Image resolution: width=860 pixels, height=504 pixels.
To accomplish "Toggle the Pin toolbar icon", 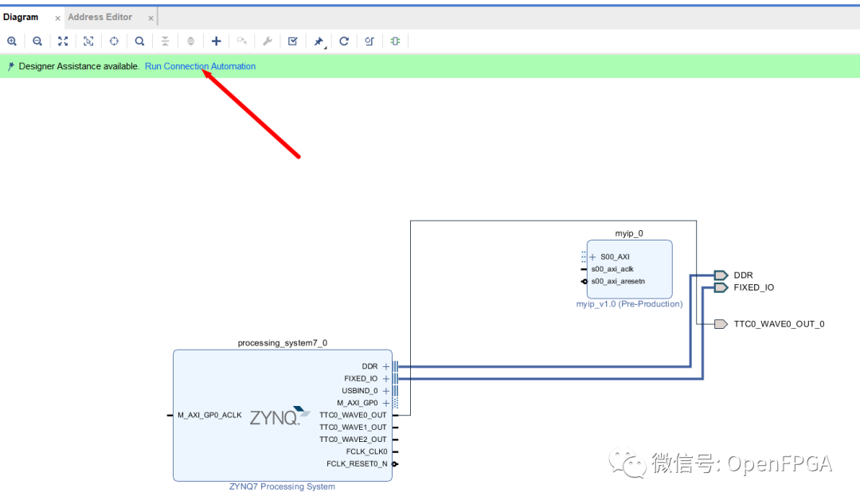I will (x=318, y=41).
